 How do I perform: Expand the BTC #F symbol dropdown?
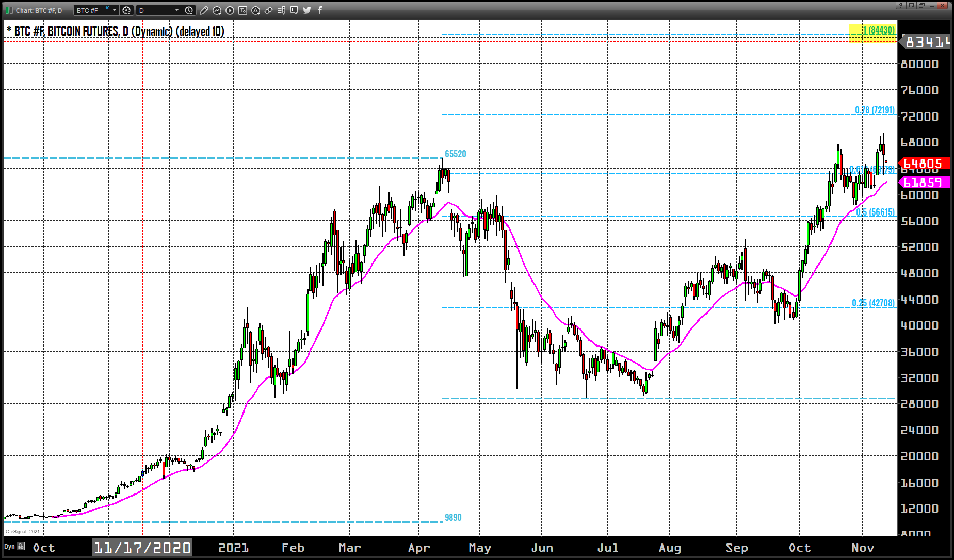[x=115, y=10]
